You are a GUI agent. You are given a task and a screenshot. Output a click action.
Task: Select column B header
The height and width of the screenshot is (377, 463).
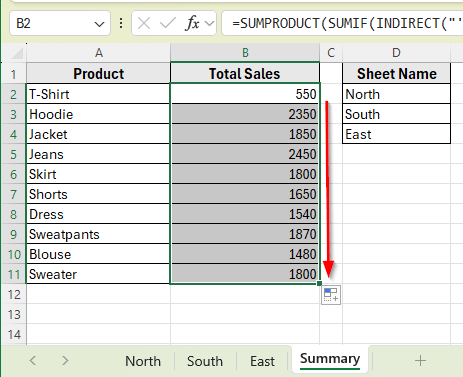pos(245,53)
